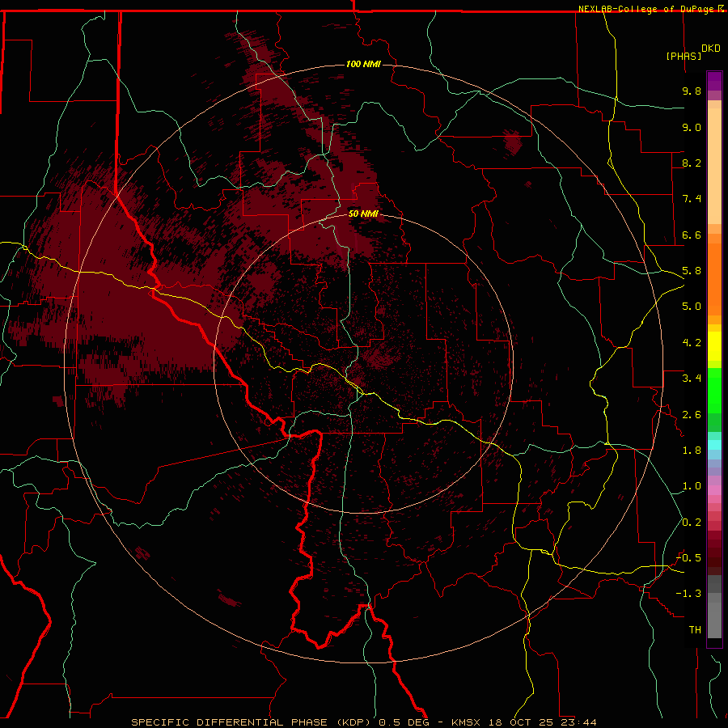The width and height of the screenshot is (728, 728).
Task: Click the 5.8 legend value
Action: pos(692,271)
